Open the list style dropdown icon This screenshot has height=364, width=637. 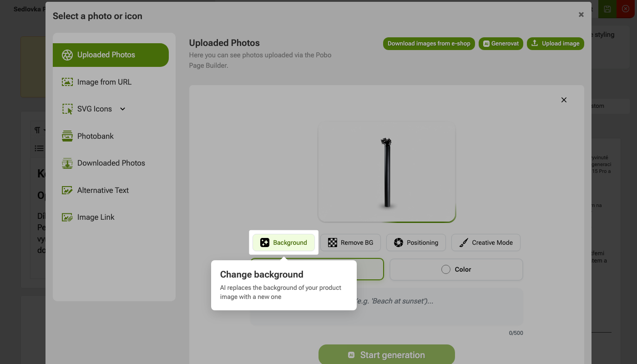(x=40, y=148)
